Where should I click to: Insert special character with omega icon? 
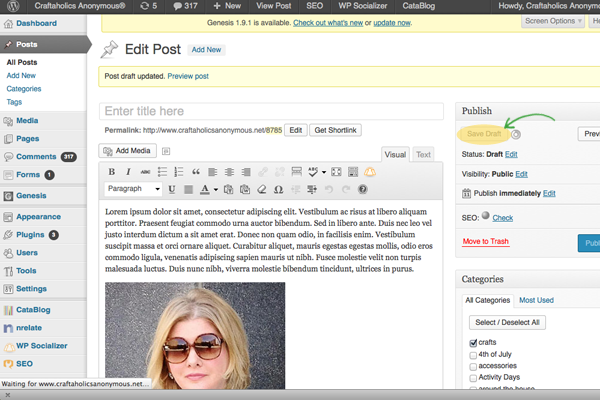(278, 189)
